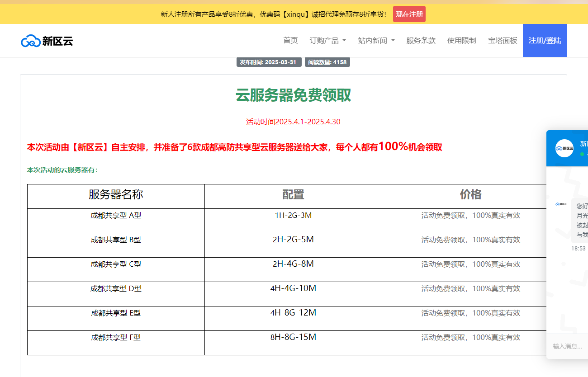Go to the 首页 navigation item
588x377 pixels.
click(x=290, y=41)
